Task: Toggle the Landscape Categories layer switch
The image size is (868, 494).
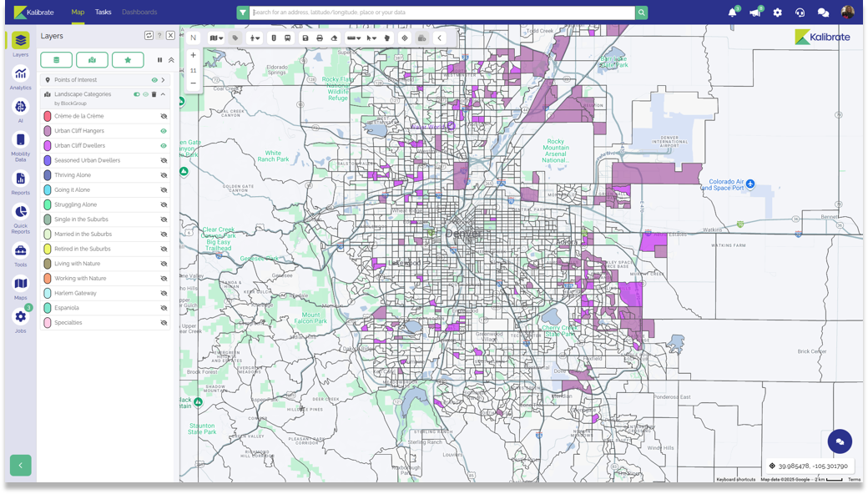Action: (x=137, y=94)
